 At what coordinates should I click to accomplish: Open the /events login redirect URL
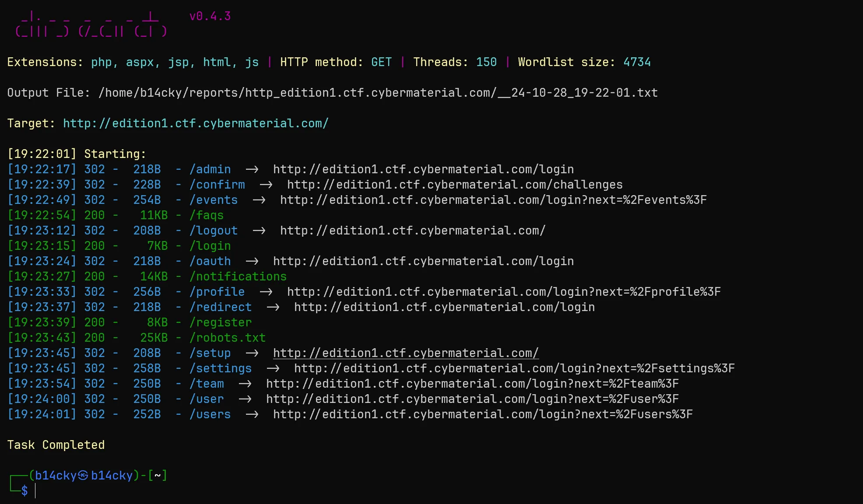coord(493,200)
